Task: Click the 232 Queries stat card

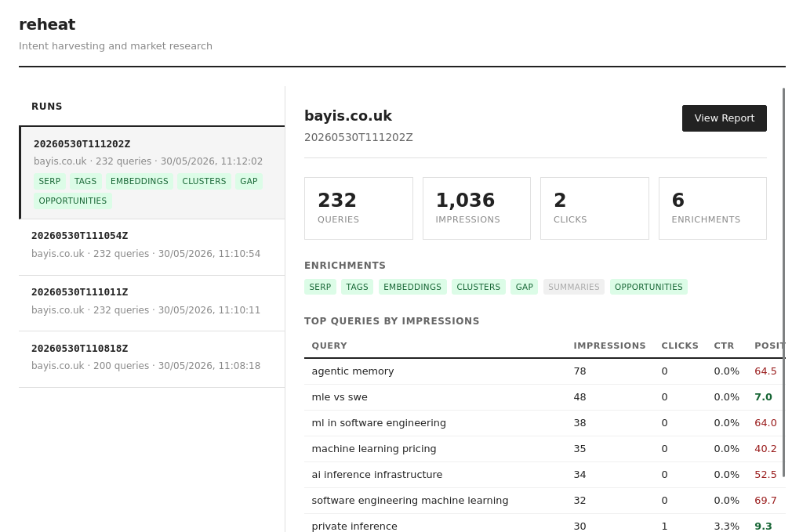Action: [x=358, y=208]
